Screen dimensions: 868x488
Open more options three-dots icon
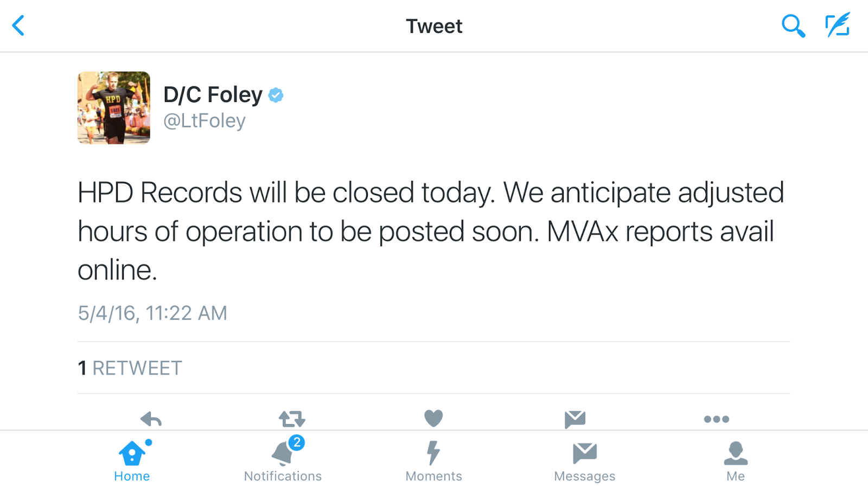pyautogui.click(x=716, y=419)
